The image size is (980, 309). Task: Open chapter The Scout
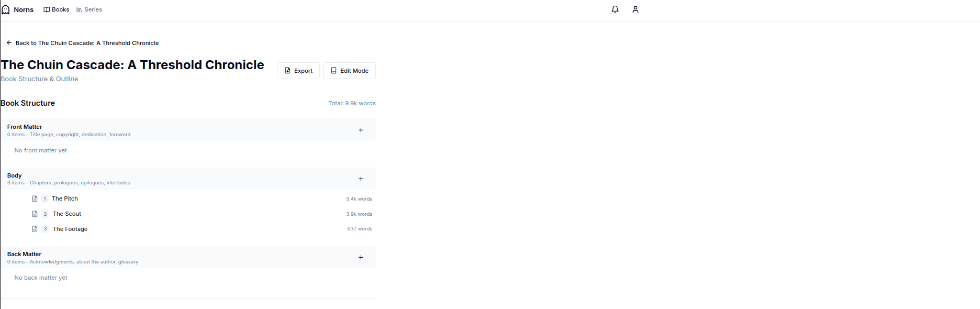click(x=67, y=214)
